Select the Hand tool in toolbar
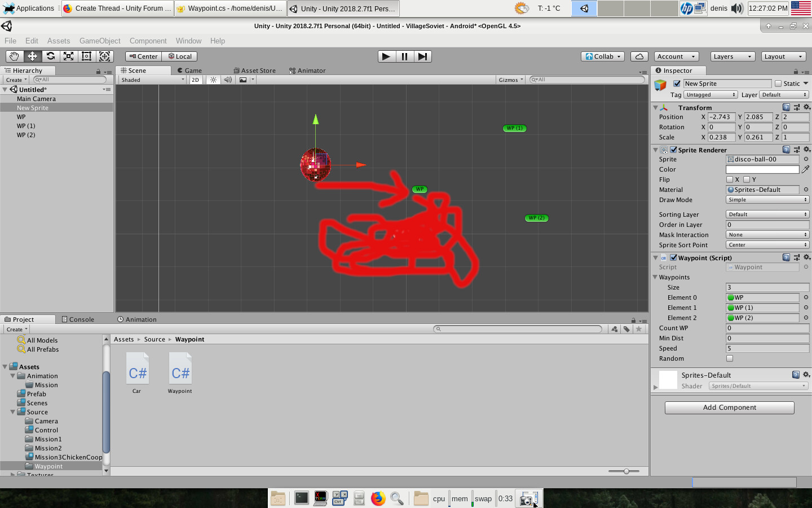Screen dimensions: 812x508 click(14, 56)
